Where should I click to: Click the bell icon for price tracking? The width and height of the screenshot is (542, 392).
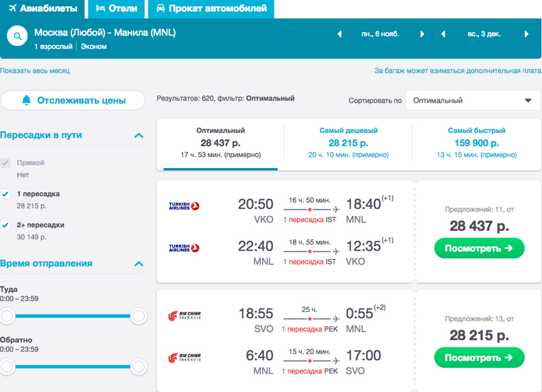27,101
